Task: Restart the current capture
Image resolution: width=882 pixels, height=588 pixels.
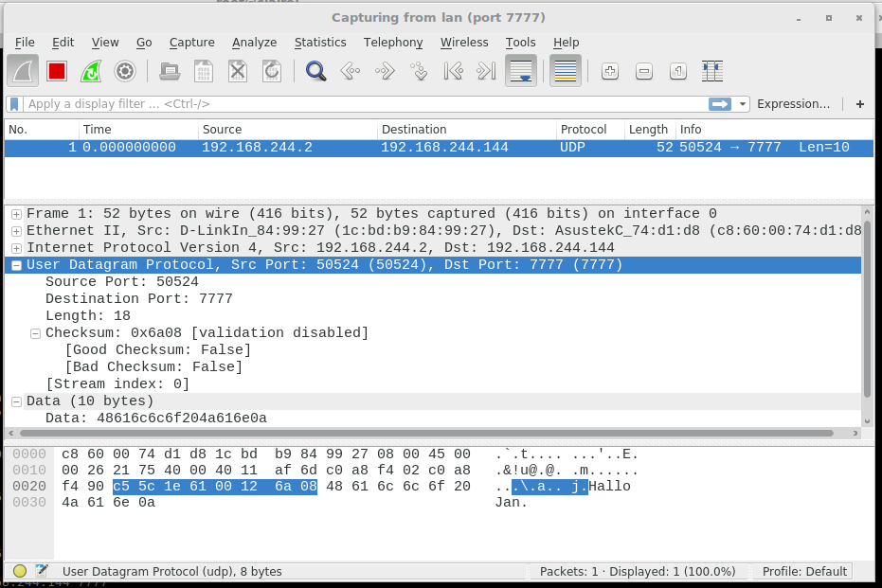Action: point(91,71)
